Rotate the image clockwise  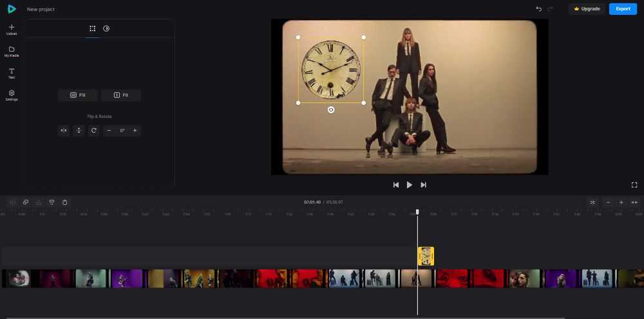(x=93, y=131)
